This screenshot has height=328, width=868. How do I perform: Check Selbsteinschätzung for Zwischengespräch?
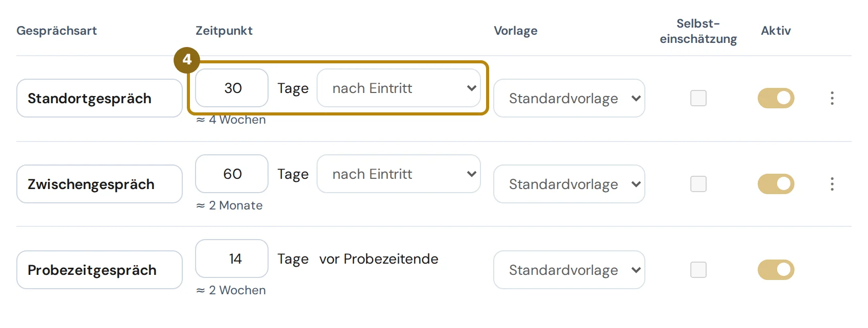[698, 184]
